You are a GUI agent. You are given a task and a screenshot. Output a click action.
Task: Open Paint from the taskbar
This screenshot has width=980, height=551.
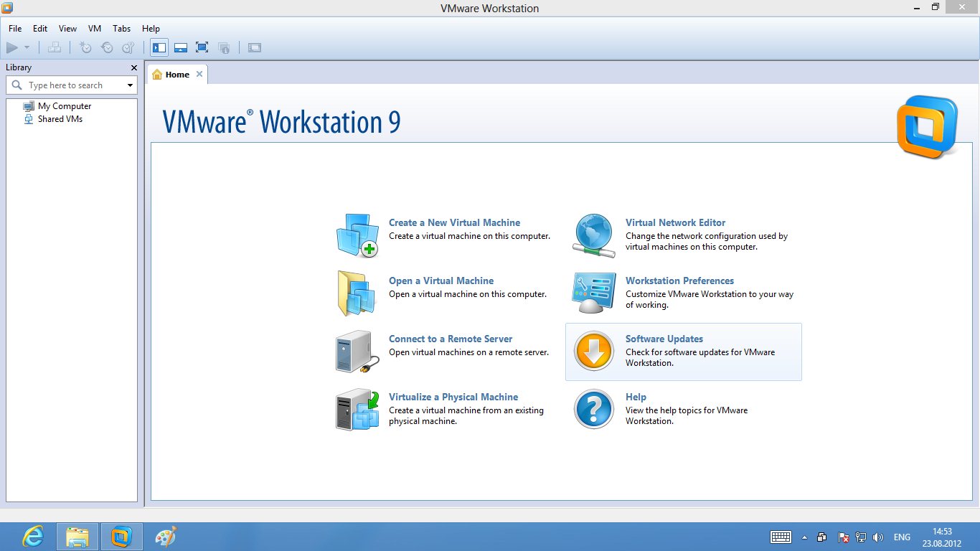(x=166, y=537)
